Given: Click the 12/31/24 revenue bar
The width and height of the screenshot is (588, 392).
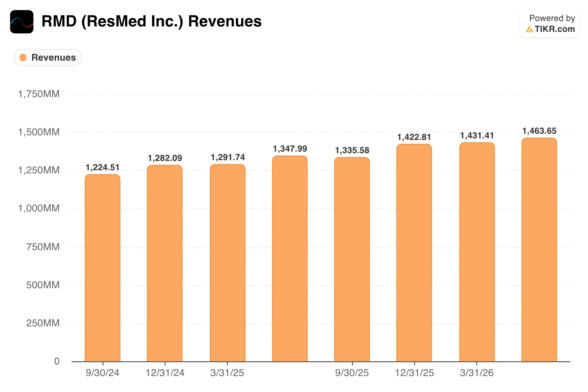Looking at the screenshot, I should [165, 263].
